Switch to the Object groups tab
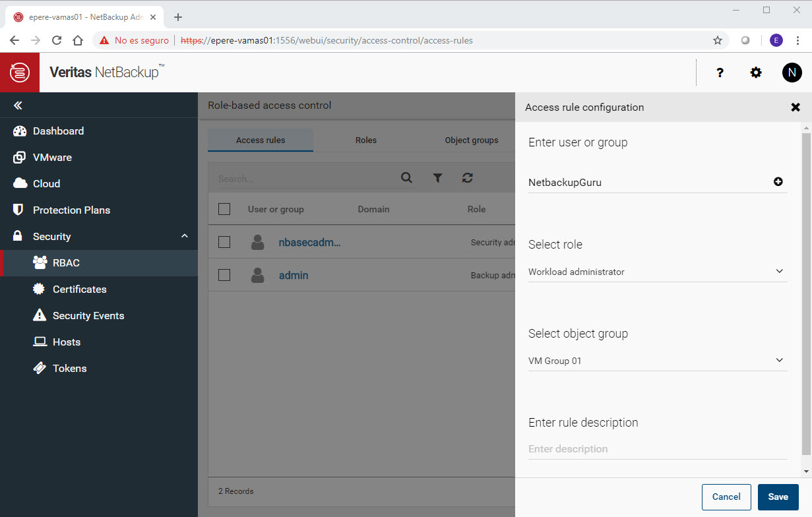Viewport: 812px width, 517px height. (472, 140)
